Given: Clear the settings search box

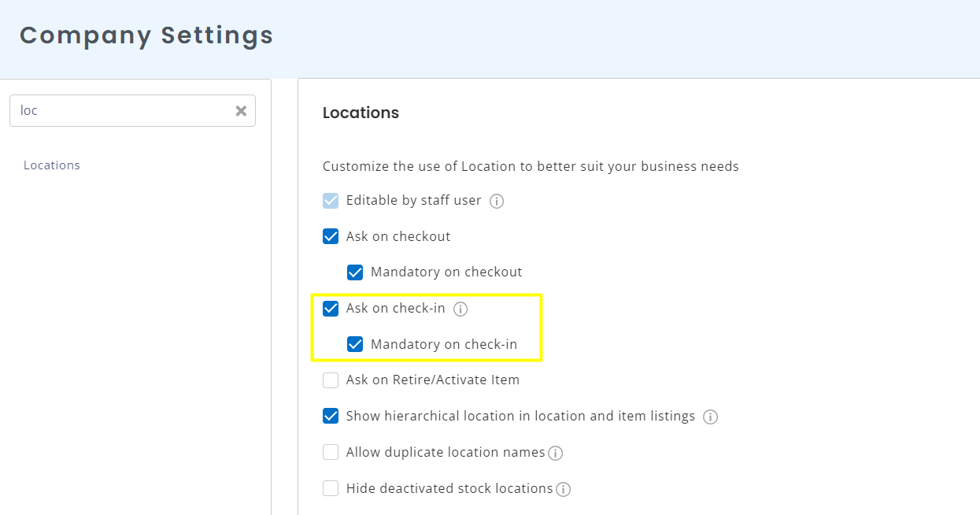Looking at the screenshot, I should point(241,111).
